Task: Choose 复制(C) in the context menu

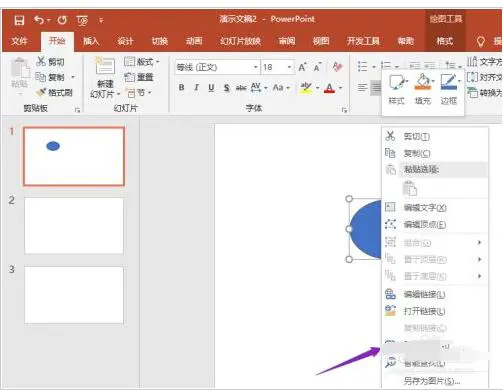Action: click(x=435, y=153)
